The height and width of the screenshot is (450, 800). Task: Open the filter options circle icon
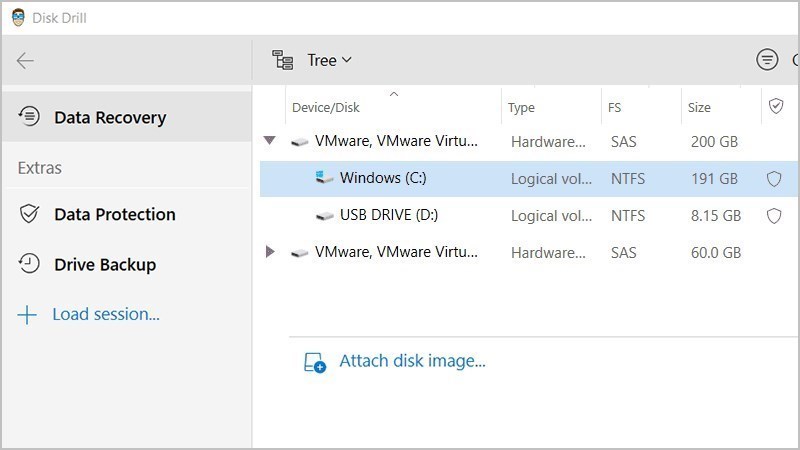point(767,60)
